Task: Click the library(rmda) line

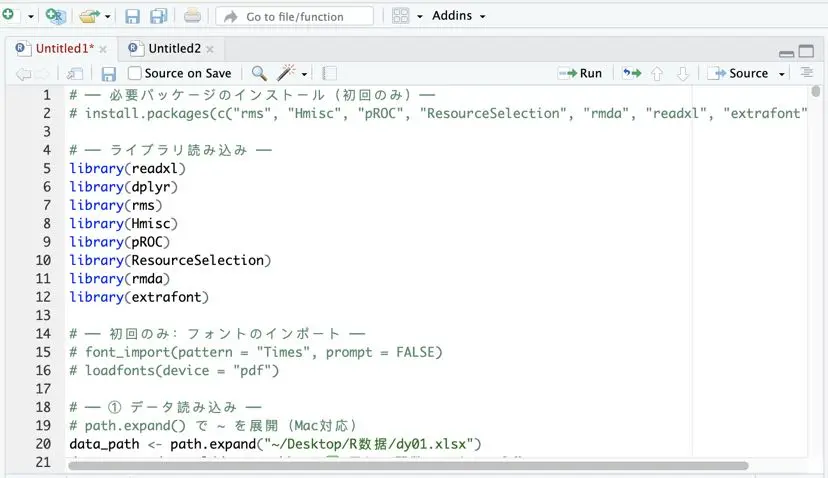Action: pos(120,278)
